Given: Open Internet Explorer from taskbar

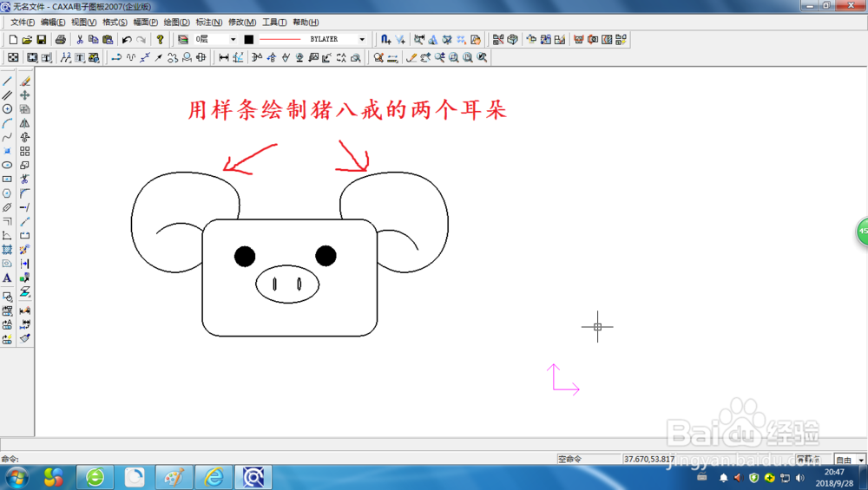Looking at the screenshot, I should coord(214,477).
